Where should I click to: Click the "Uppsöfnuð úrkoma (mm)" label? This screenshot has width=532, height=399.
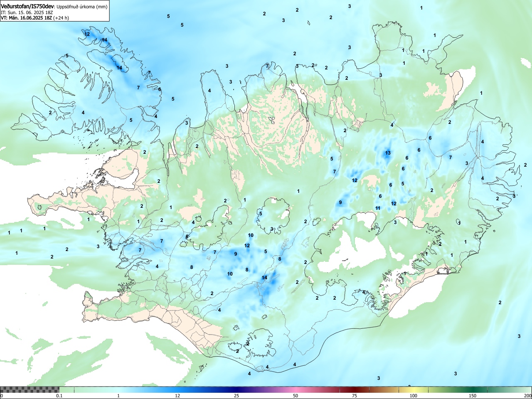click(x=82, y=7)
